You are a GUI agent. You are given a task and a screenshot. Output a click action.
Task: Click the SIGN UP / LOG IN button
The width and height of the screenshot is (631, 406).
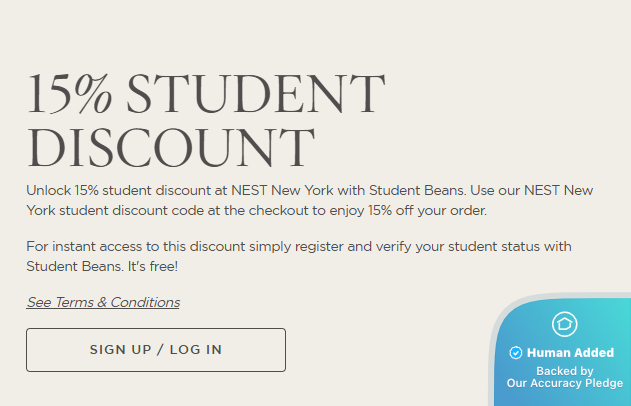point(155,350)
